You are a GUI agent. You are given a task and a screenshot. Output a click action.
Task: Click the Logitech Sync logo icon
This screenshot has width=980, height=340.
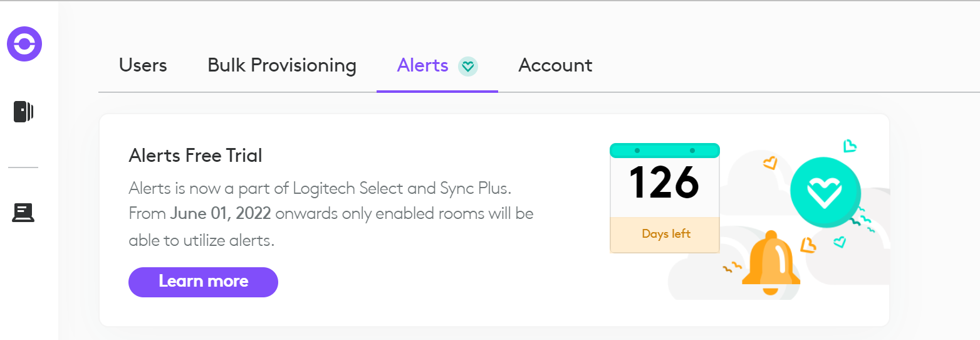[24, 44]
